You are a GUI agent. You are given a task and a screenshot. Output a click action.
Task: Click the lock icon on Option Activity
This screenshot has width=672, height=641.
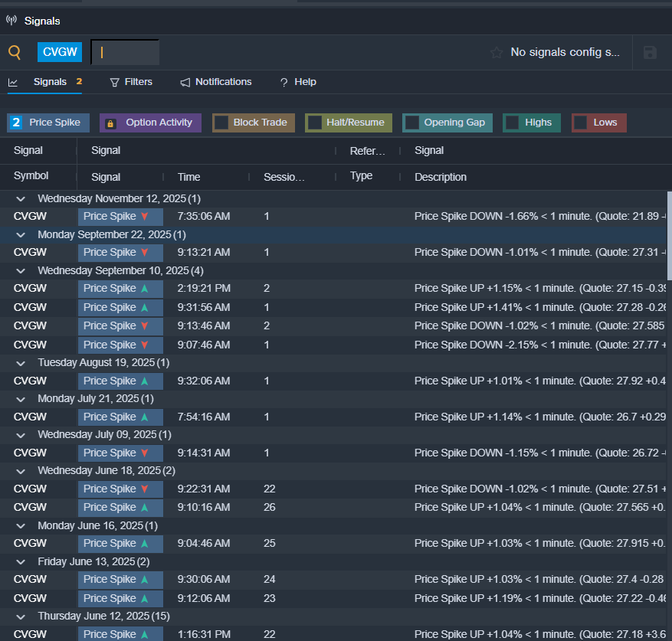point(110,123)
